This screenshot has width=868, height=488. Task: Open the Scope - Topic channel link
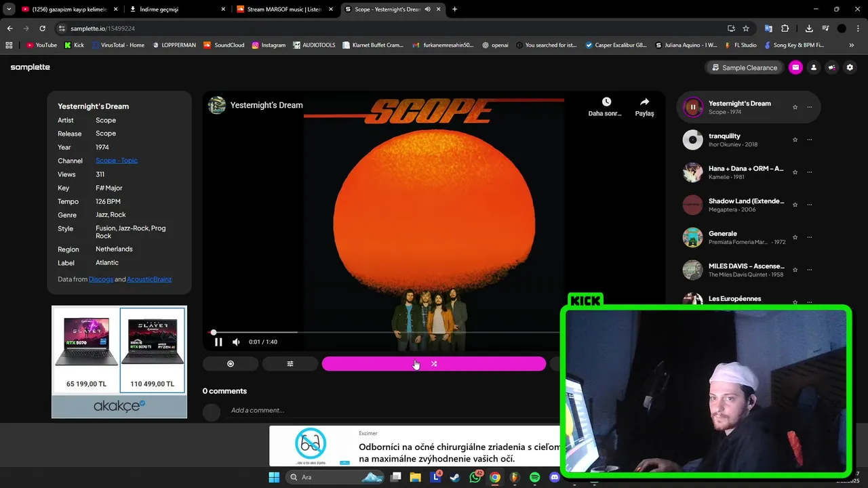pyautogui.click(x=117, y=161)
